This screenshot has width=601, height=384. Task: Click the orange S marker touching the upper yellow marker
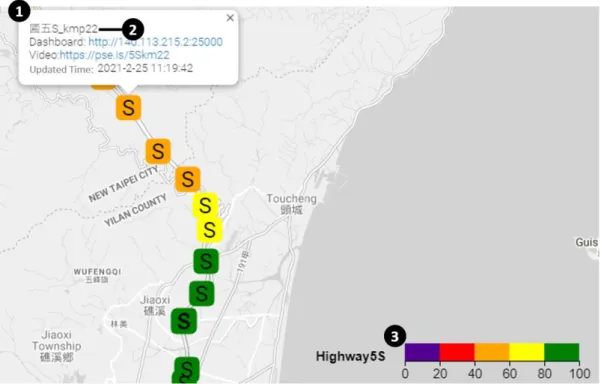click(x=188, y=179)
